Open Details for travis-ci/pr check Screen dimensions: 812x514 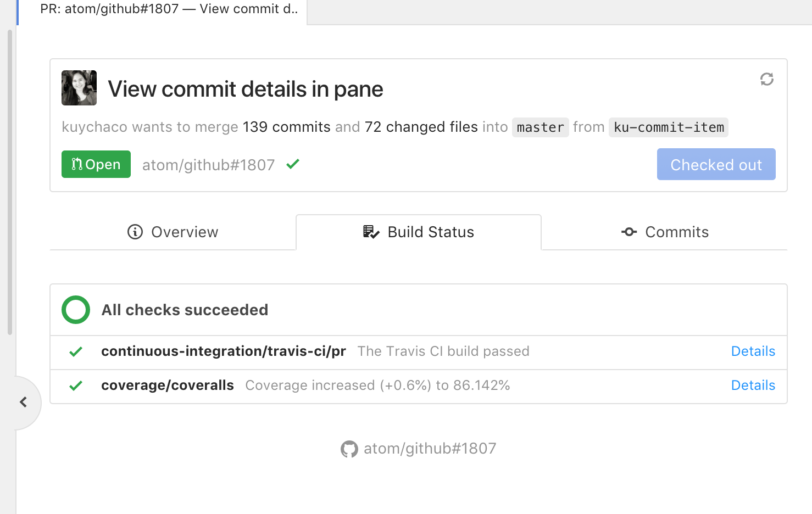(x=753, y=351)
